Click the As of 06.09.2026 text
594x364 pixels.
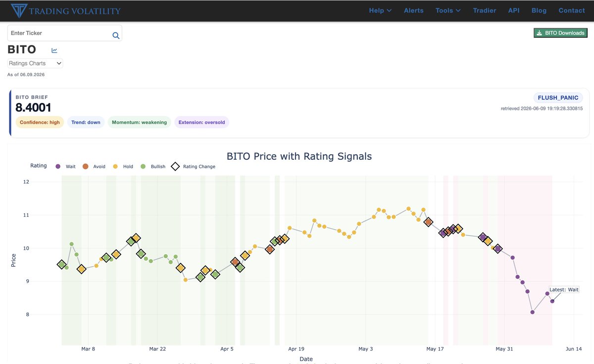[x=26, y=75]
